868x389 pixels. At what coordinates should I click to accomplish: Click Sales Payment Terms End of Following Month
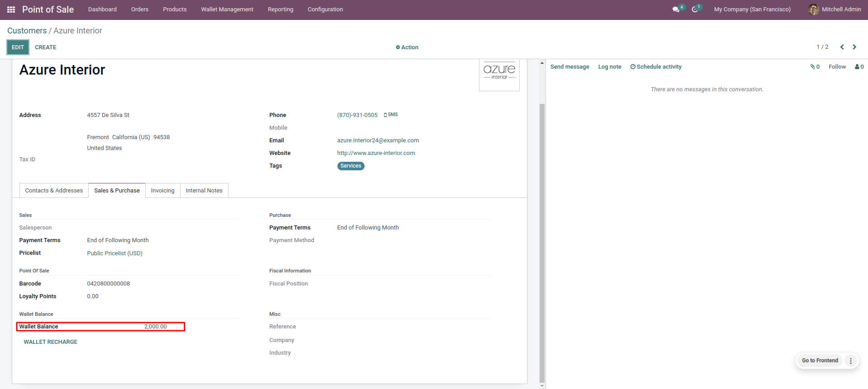pos(118,240)
